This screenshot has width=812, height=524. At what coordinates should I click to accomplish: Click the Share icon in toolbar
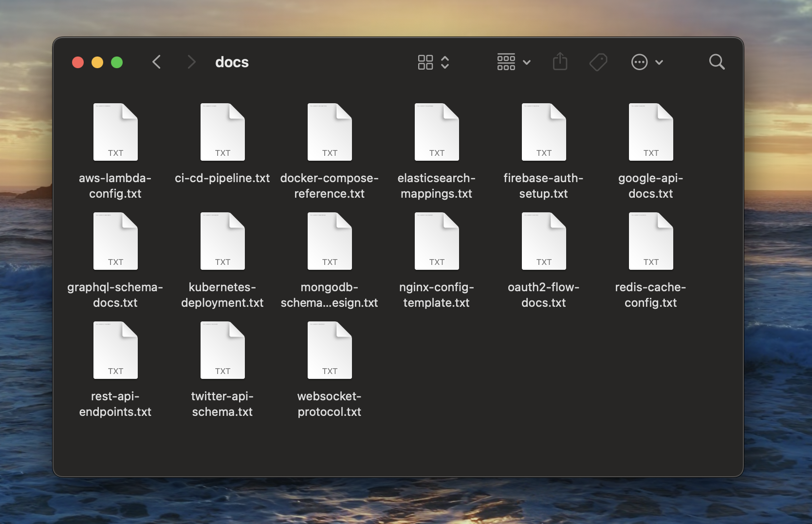click(x=560, y=62)
